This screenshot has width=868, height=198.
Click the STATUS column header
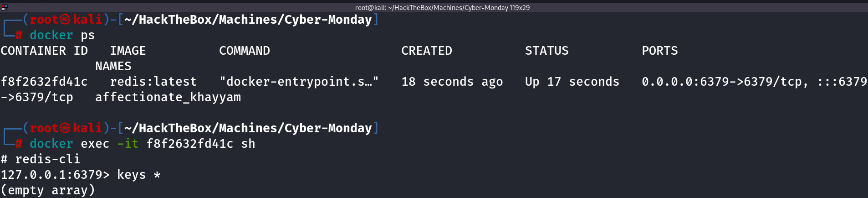pos(547,51)
